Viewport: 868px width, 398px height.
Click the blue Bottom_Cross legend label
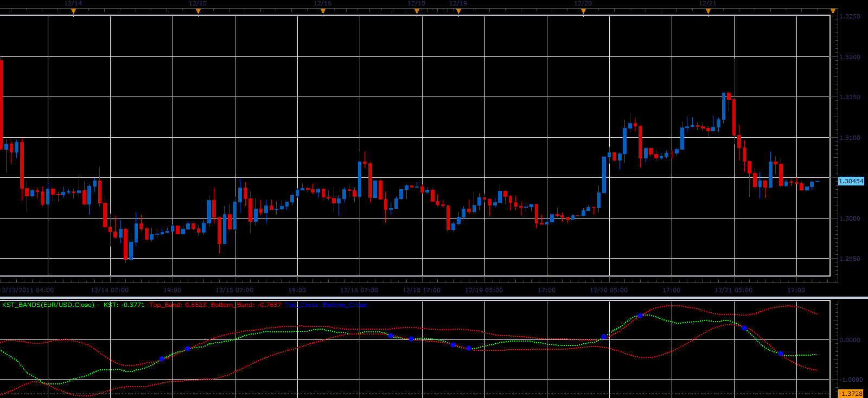[344, 305]
